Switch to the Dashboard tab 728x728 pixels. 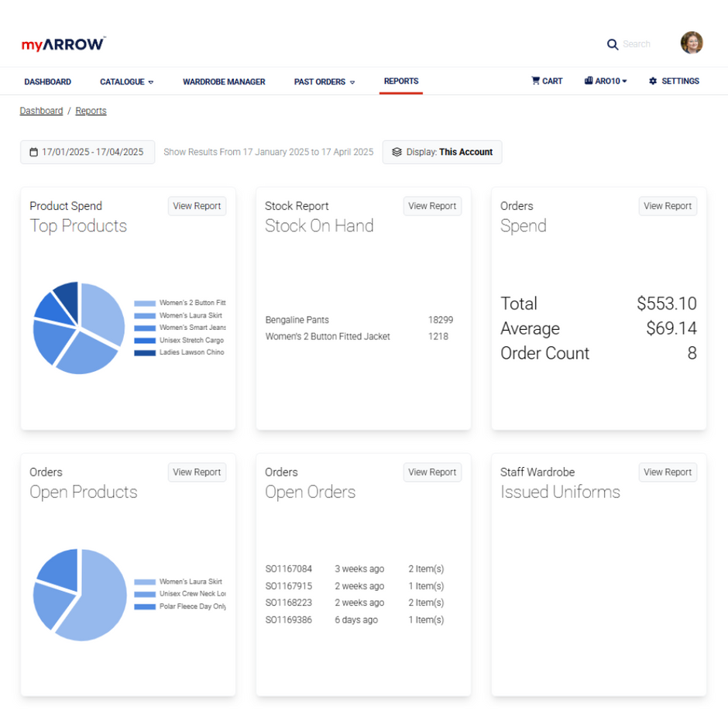click(47, 81)
